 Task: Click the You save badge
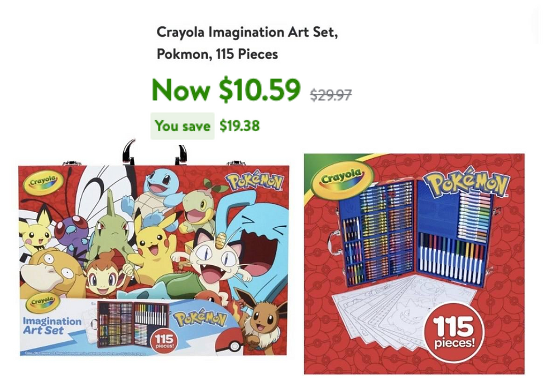pyautogui.click(x=183, y=126)
